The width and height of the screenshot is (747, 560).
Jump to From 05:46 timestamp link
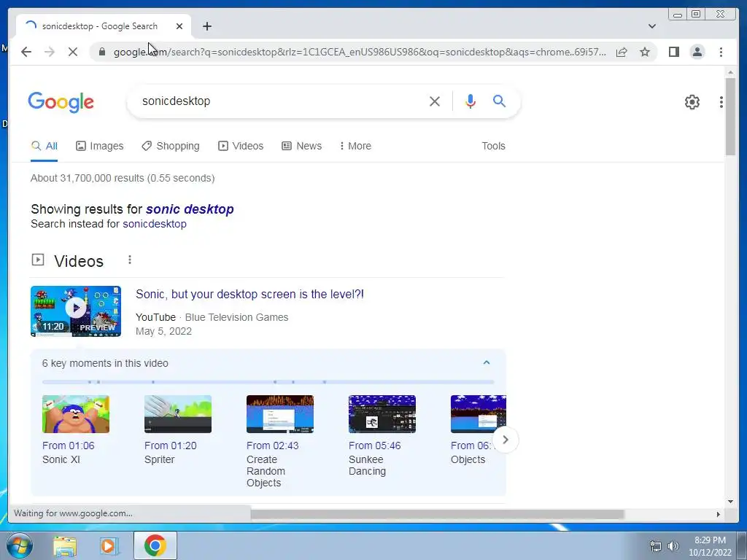tap(374, 446)
